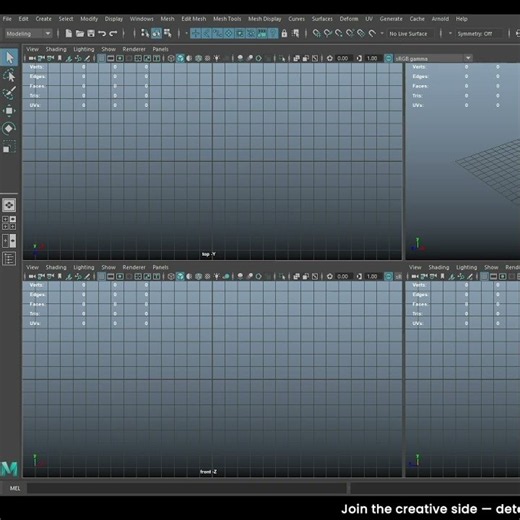Viewport: 520px width, 520px height.
Task: Toggle use all lights in top panel
Action: click(217, 59)
